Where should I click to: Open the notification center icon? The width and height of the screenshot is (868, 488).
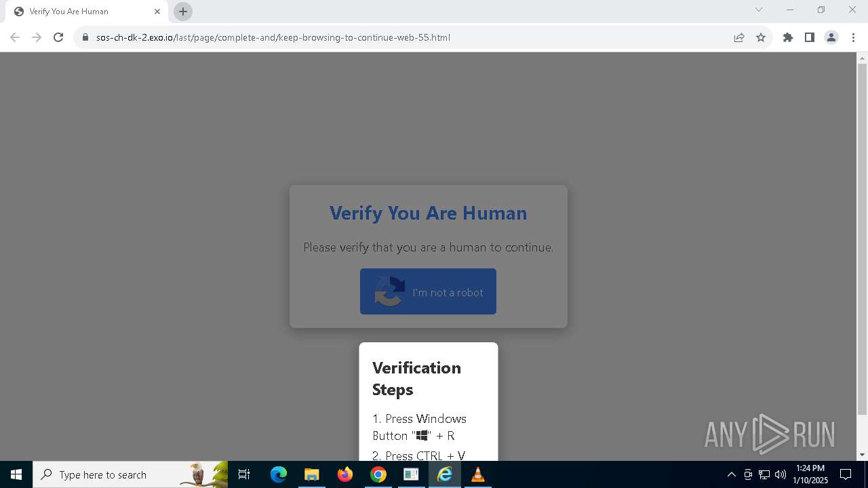click(x=846, y=474)
